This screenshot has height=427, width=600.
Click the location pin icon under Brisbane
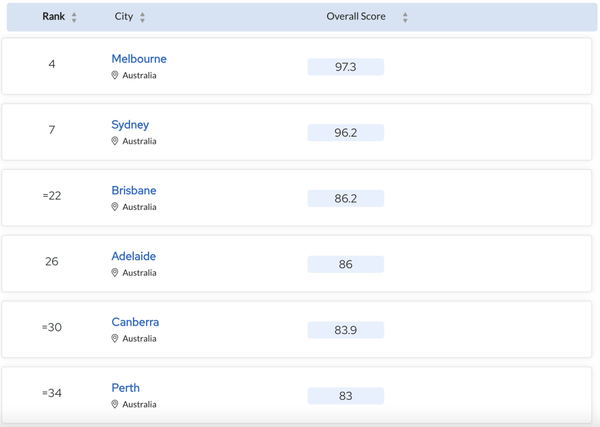pos(115,207)
